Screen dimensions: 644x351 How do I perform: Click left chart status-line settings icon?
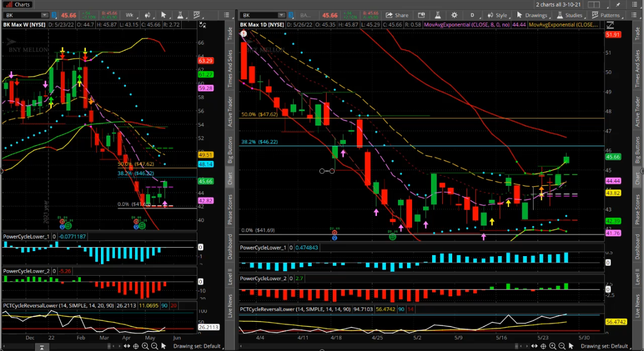[202, 25]
